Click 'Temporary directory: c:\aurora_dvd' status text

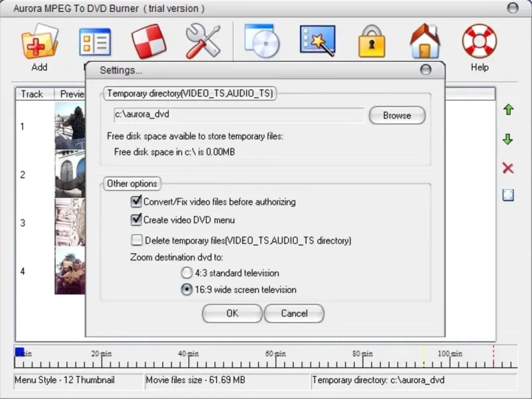pos(378,380)
